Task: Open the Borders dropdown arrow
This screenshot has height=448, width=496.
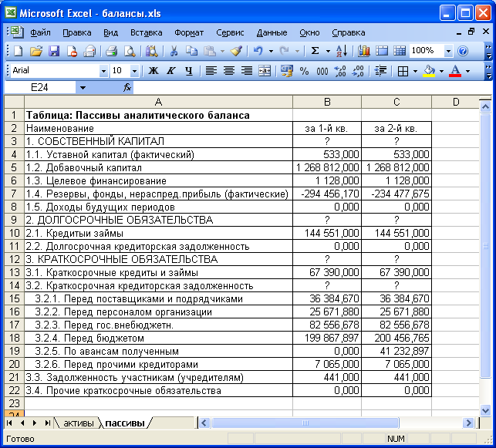Action: [415, 71]
